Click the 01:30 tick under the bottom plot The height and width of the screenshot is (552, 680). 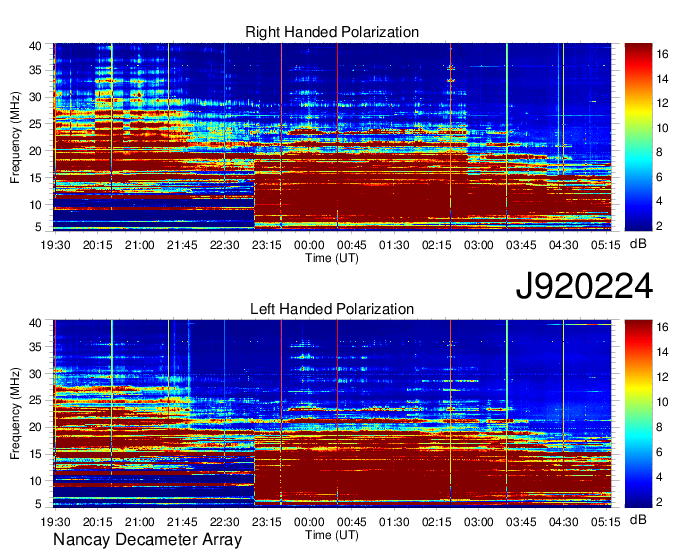pos(394,522)
